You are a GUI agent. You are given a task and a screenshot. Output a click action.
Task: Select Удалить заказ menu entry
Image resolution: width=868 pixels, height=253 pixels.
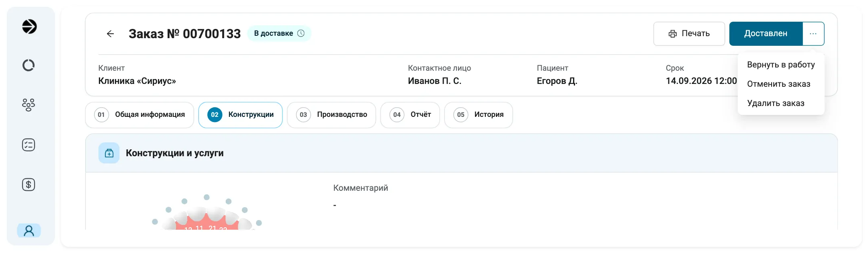pos(781,103)
